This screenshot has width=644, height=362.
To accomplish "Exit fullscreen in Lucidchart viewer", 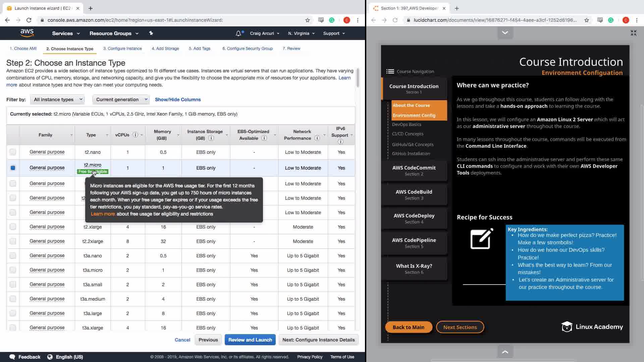I will [633, 33].
